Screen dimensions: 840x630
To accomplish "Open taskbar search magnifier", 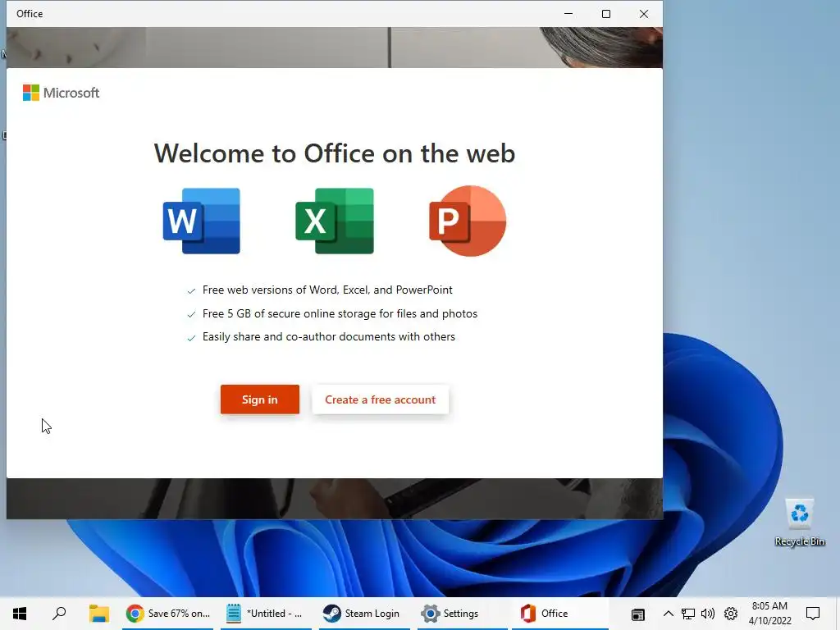I will click(x=59, y=614).
